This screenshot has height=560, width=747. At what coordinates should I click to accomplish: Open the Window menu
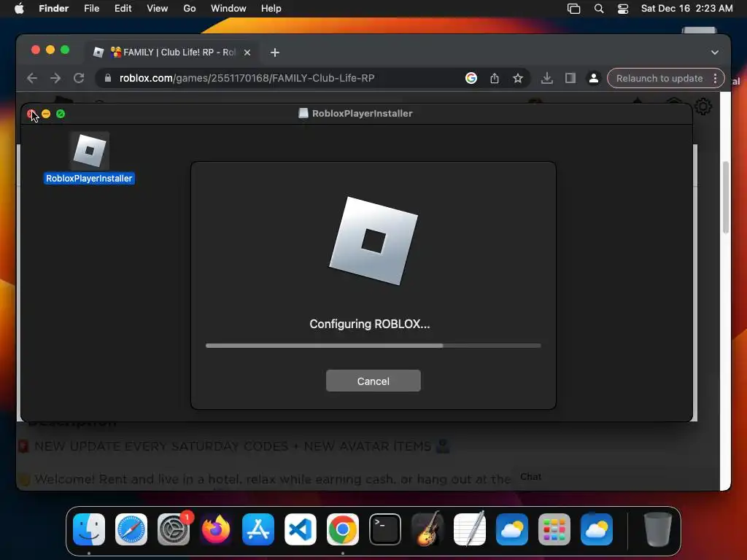228,9
